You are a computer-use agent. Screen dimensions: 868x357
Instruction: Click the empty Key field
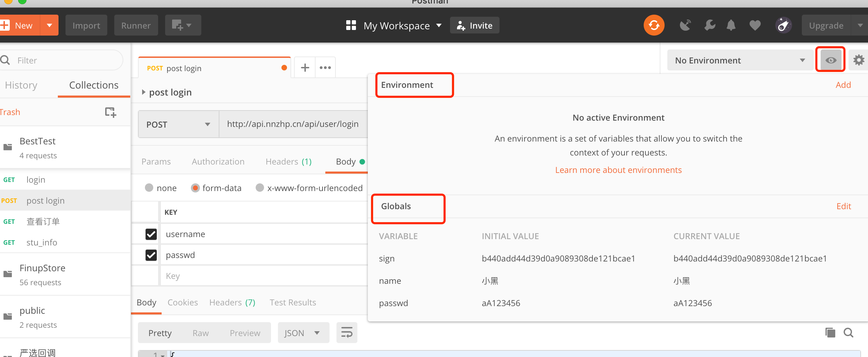point(264,276)
